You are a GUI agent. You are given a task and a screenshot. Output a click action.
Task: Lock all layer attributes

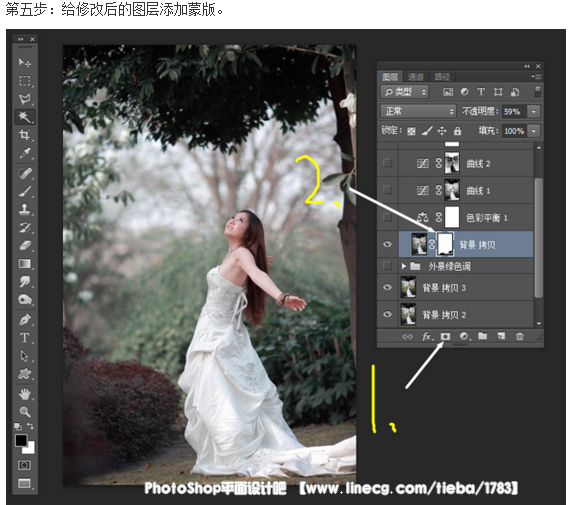coord(458,131)
